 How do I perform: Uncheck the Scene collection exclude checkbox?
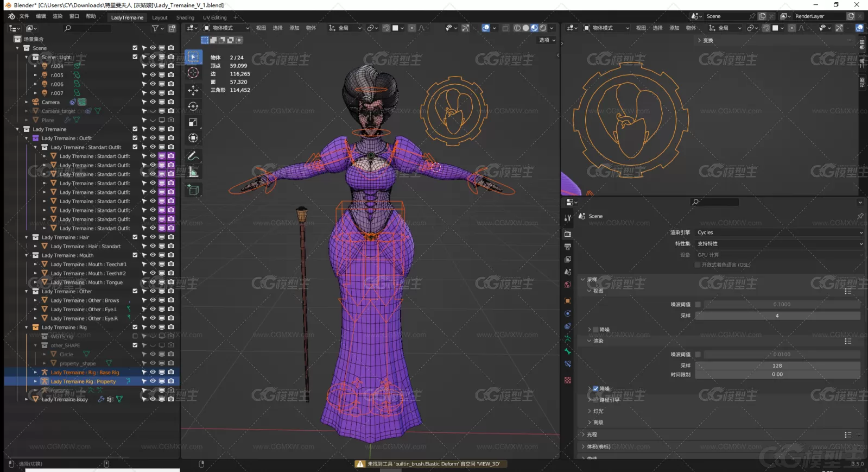click(135, 48)
